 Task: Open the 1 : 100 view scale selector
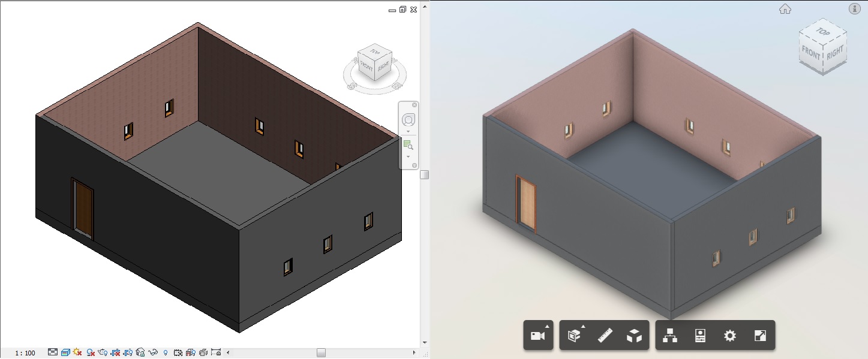25,353
